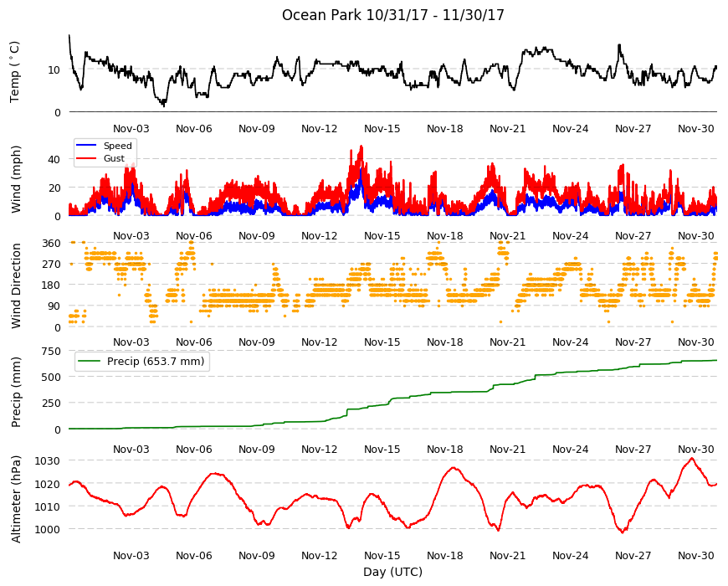Select the Gust legend label
The image size is (728, 586).
point(114,158)
